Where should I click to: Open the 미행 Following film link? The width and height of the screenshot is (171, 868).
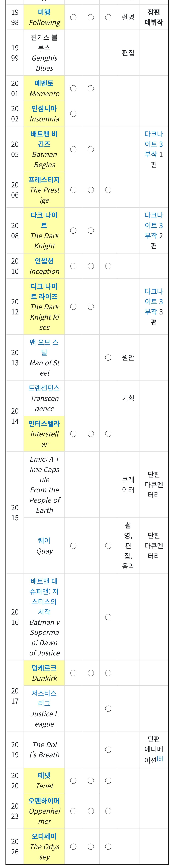[44, 13]
